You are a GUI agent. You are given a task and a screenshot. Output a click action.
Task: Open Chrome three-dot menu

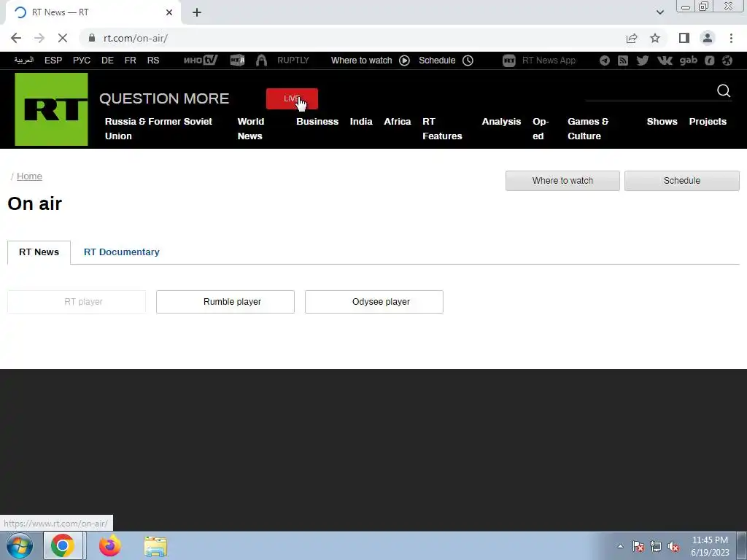point(731,38)
